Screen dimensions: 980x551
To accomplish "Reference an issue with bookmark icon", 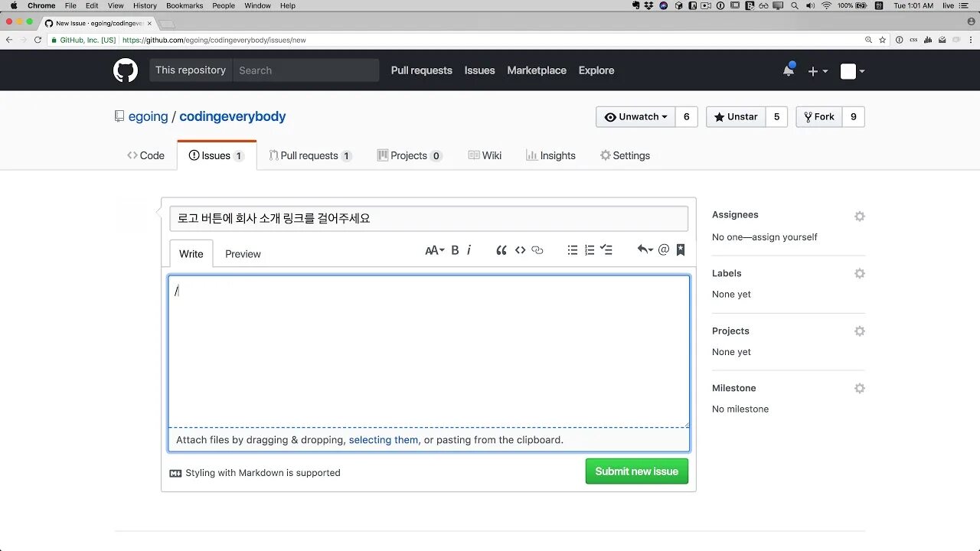I will (x=681, y=250).
